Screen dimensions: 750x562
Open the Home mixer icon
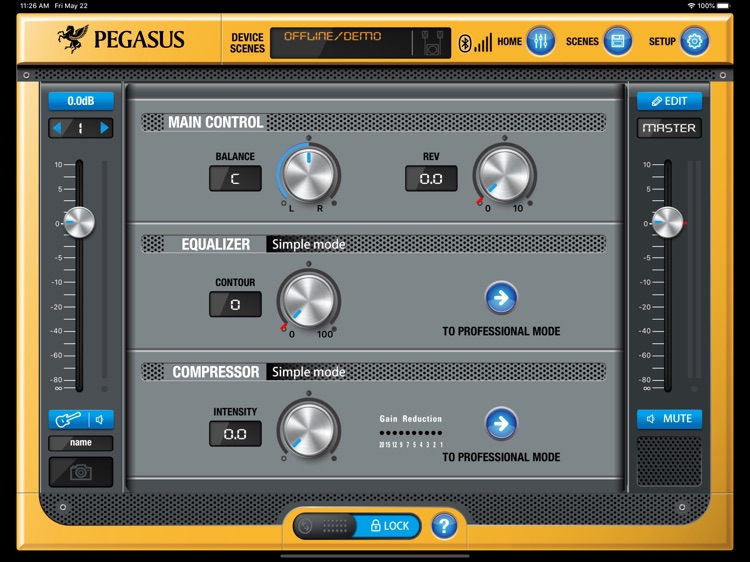point(540,42)
